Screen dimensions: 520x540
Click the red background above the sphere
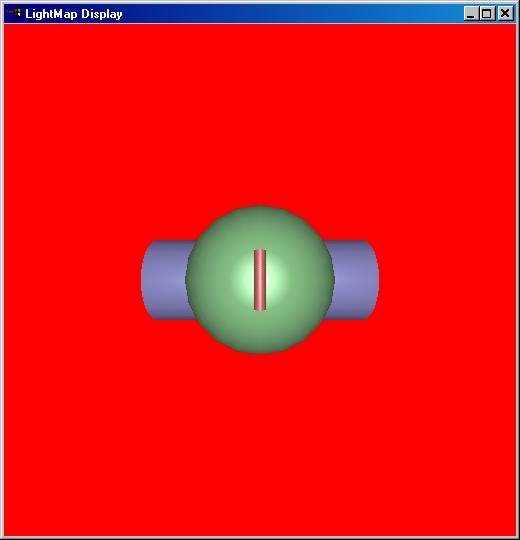(260, 114)
